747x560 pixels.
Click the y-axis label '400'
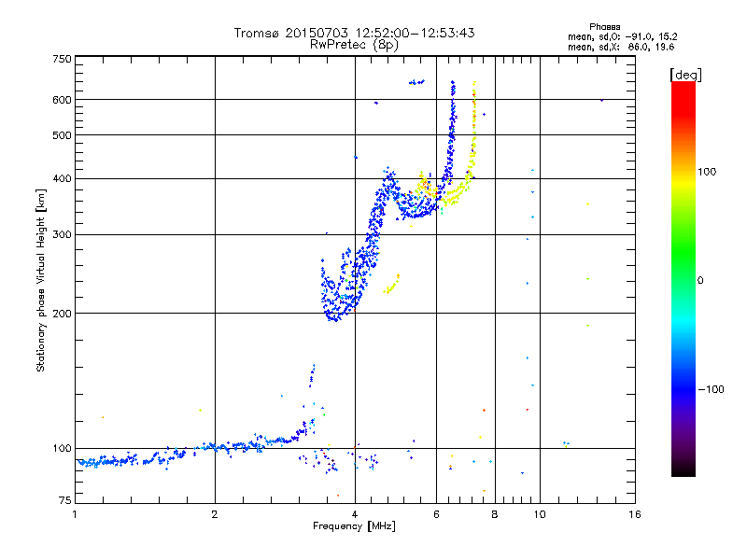(x=62, y=178)
